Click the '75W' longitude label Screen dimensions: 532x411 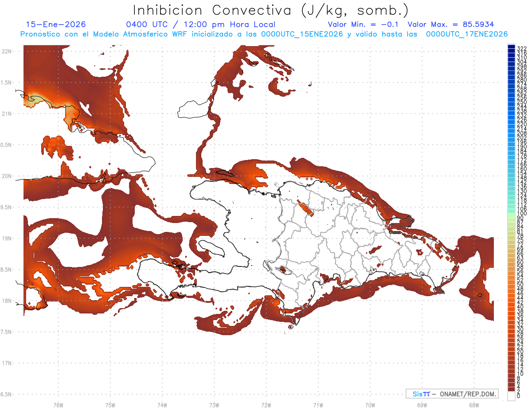110,405
